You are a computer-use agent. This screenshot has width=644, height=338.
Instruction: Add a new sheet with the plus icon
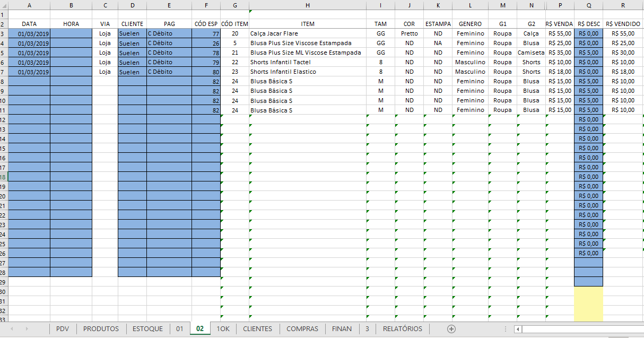pos(451,329)
